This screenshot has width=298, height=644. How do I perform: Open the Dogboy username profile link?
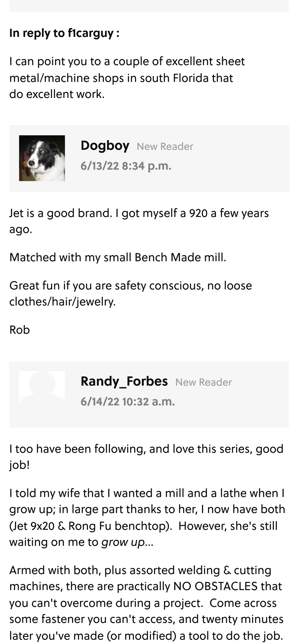[105, 145]
